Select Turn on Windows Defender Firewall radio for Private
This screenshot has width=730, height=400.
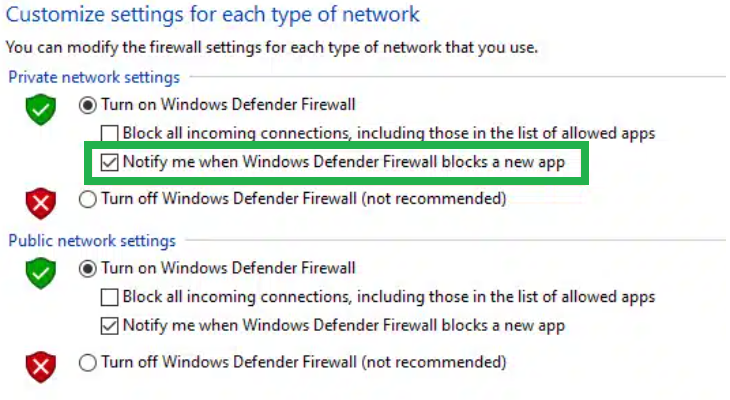88,104
